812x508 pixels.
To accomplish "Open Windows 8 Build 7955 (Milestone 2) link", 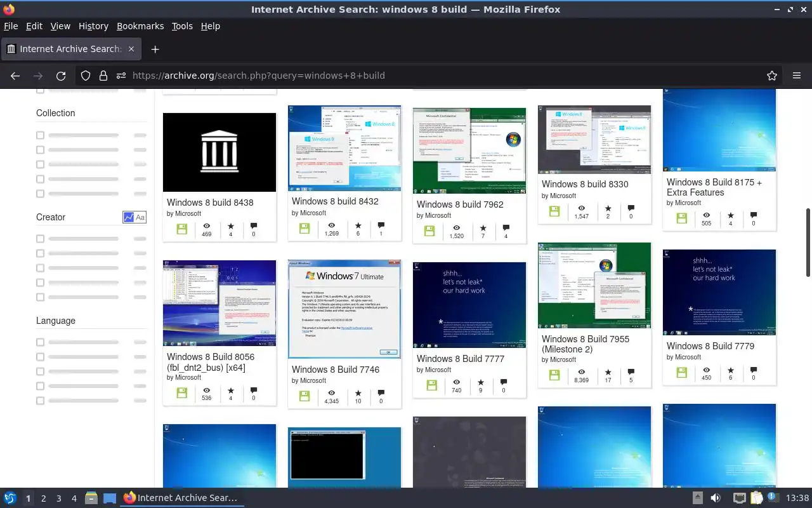I will coord(586,344).
